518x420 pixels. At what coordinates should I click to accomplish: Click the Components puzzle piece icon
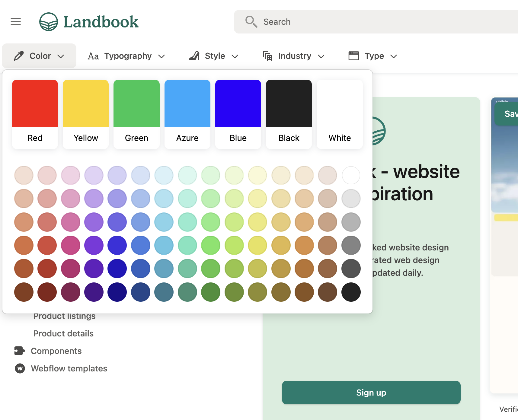[x=20, y=351]
